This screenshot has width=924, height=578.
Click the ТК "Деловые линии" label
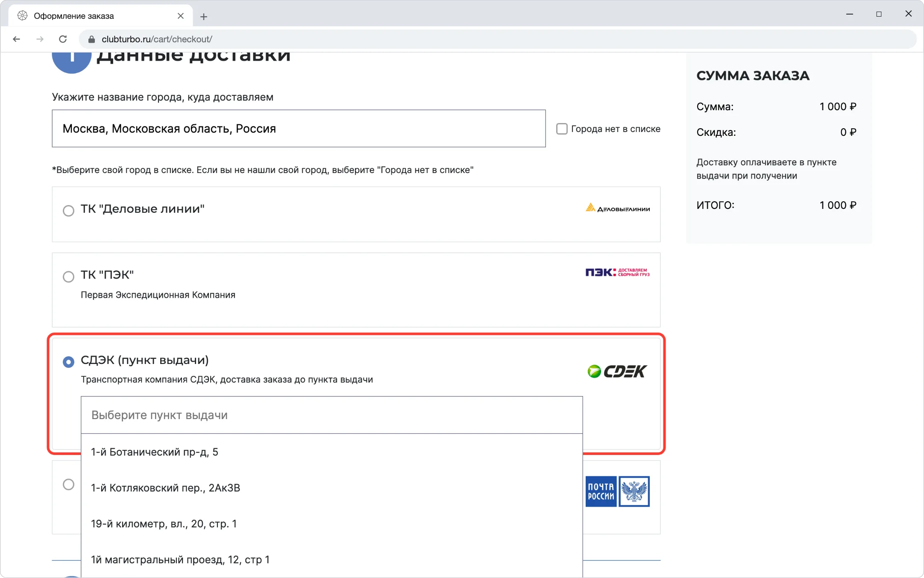click(143, 209)
